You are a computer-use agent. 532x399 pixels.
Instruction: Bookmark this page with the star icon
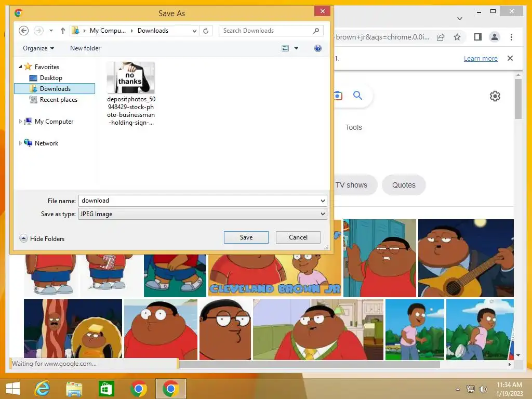tap(457, 37)
